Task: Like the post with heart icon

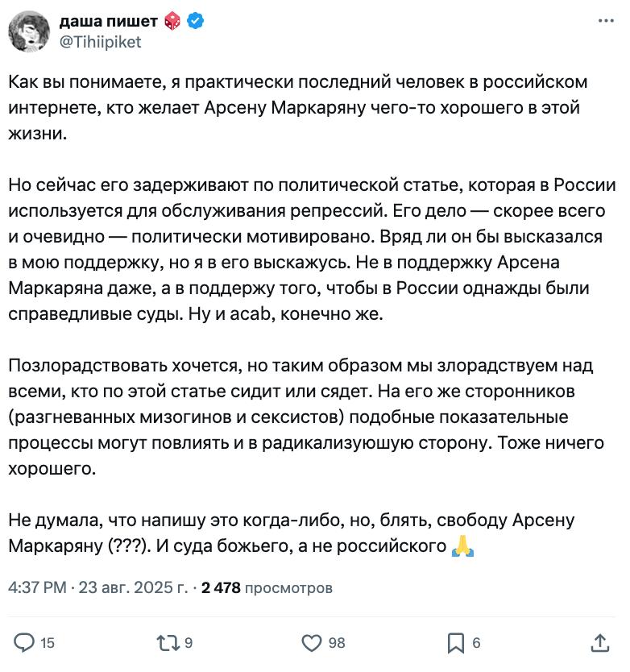Action: [x=312, y=643]
